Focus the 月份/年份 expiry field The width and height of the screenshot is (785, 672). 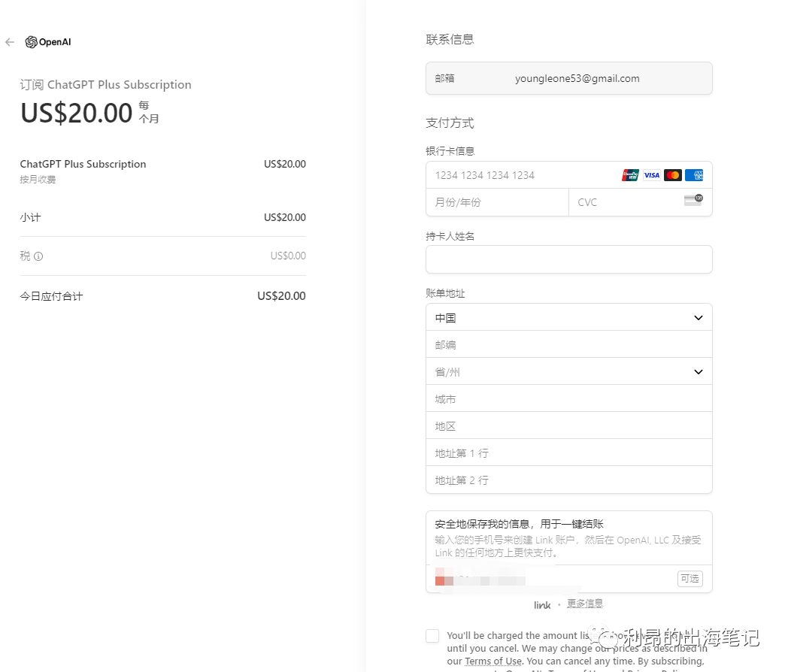coord(497,202)
